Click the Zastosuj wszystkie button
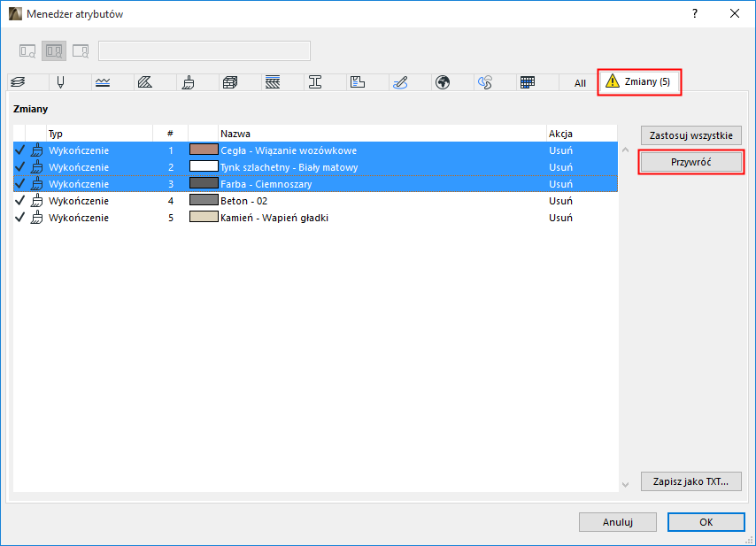Viewport: 756px width, 546px height. coord(690,135)
